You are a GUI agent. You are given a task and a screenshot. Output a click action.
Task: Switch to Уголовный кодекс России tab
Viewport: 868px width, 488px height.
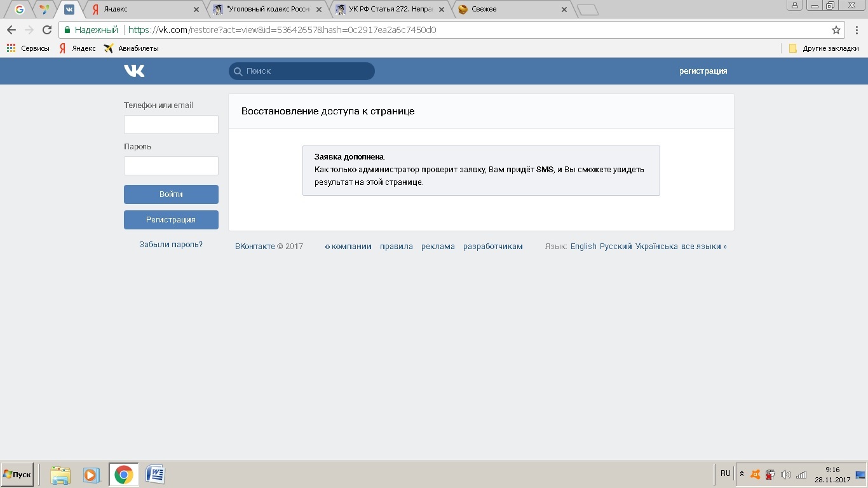click(267, 10)
